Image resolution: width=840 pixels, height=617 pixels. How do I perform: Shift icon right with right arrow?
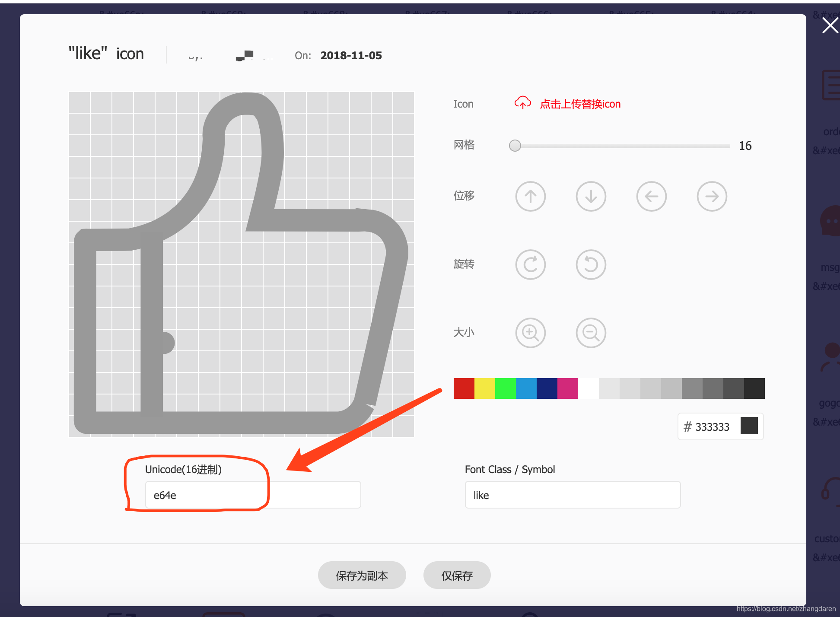tap(712, 196)
